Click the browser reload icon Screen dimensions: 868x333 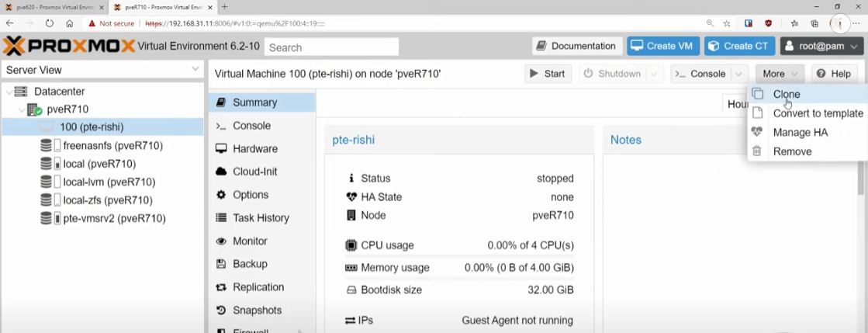(50, 23)
